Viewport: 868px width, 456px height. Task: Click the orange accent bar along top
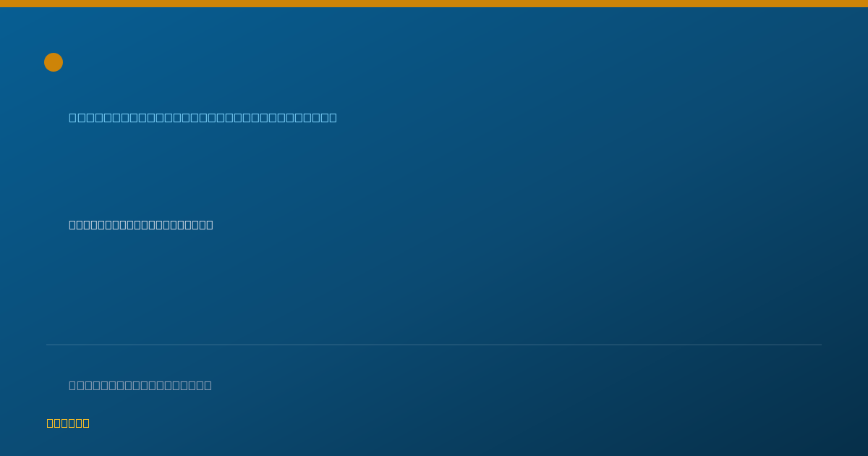(x=434, y=4)
